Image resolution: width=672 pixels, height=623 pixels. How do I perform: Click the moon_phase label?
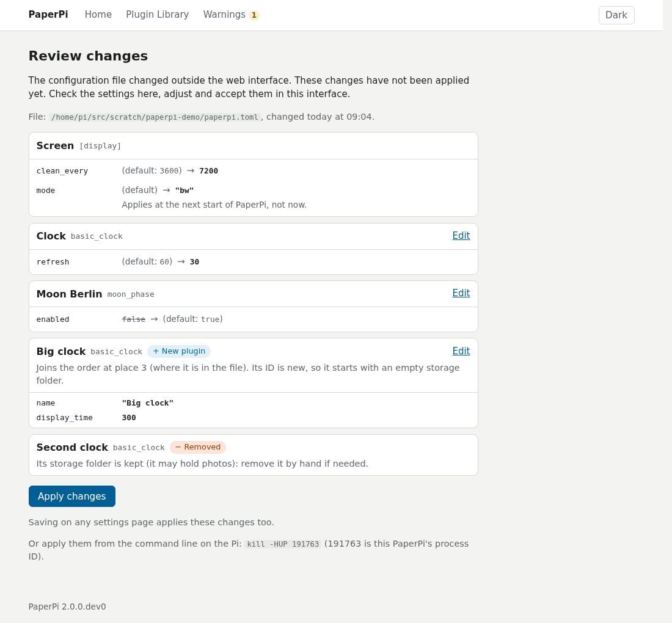tap(131, 294)
